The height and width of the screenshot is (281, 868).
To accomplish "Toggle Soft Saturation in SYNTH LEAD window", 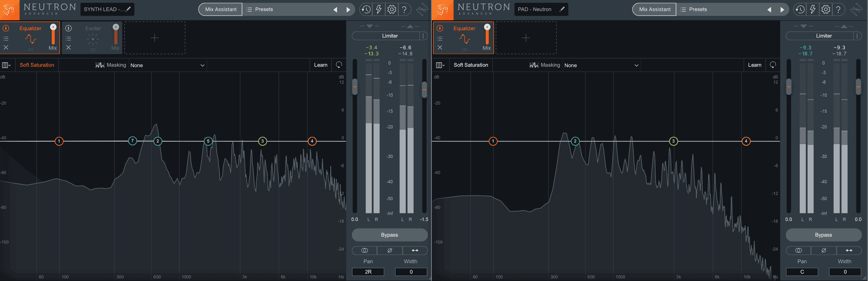I will [37, 65].
